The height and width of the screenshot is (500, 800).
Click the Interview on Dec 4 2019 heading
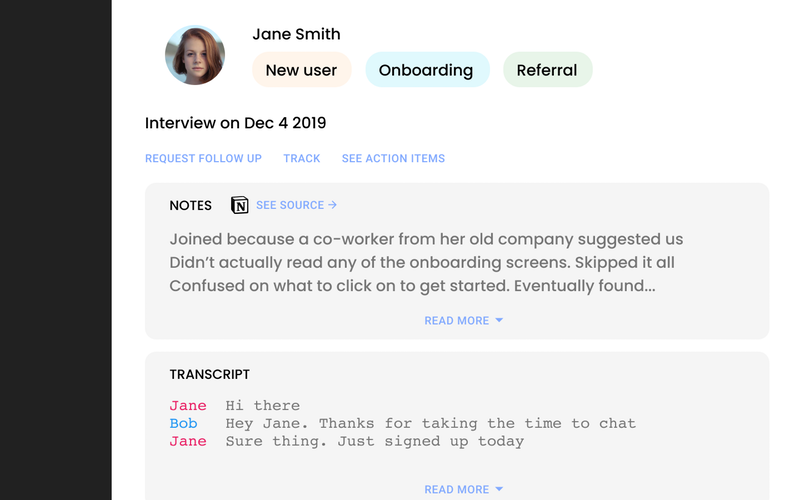coord(235,123)
